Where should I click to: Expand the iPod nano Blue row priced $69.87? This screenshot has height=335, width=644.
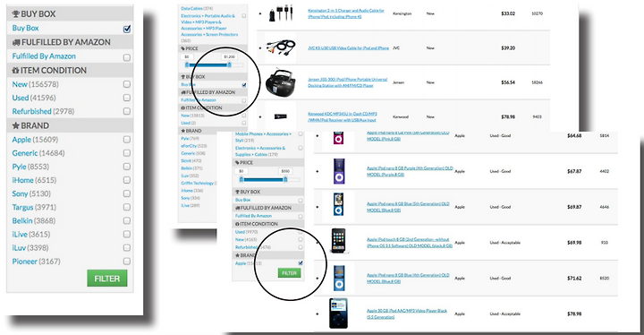click(317, 207)
